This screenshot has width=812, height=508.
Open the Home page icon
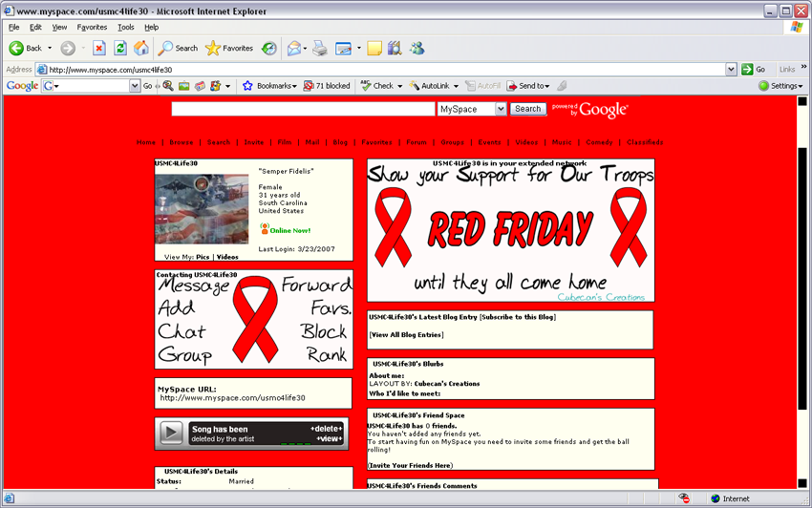(x=140, y=48)
